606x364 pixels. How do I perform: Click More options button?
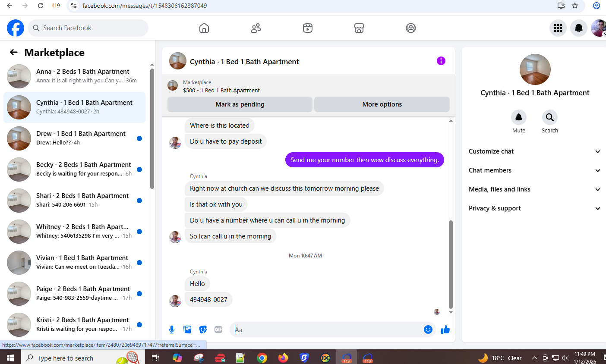point(382,104)
